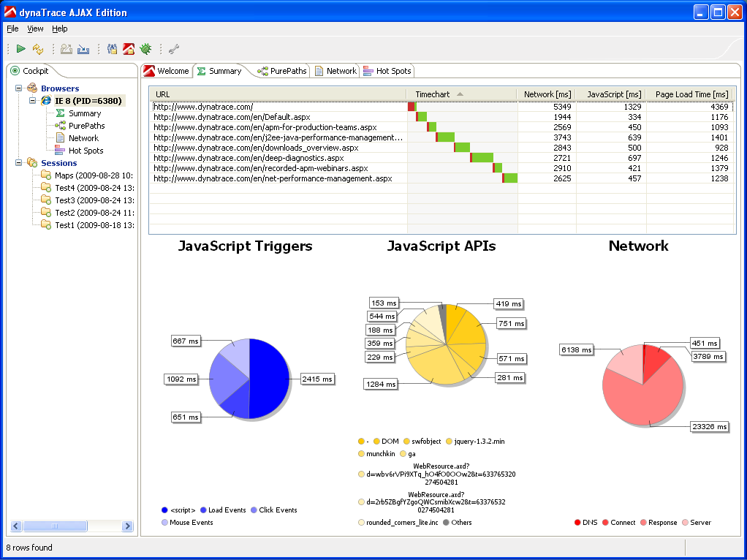Click the downloads_overview.aspx URL row
This screenshot has height=560, width=747.
click(x=442, y=148)
